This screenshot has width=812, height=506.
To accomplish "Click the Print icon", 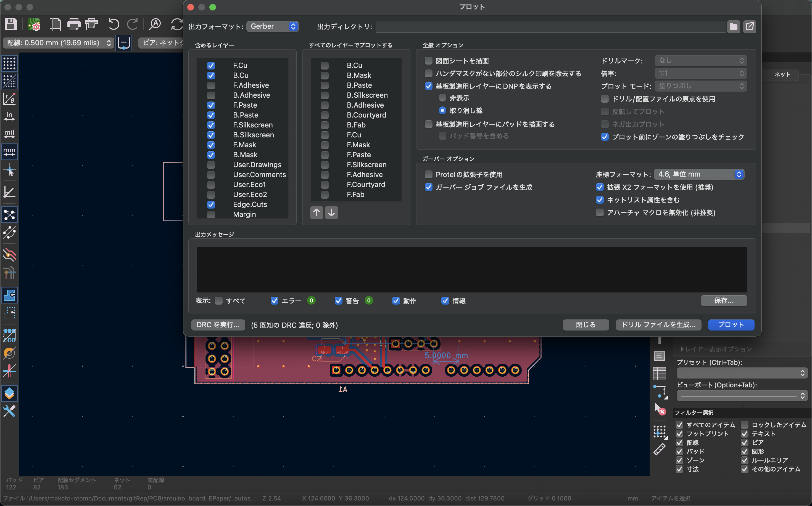I will [74, 25].
